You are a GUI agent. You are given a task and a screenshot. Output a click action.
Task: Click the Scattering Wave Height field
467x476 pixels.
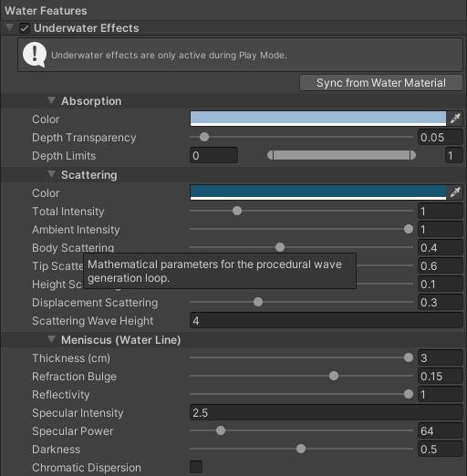point(327,320)
